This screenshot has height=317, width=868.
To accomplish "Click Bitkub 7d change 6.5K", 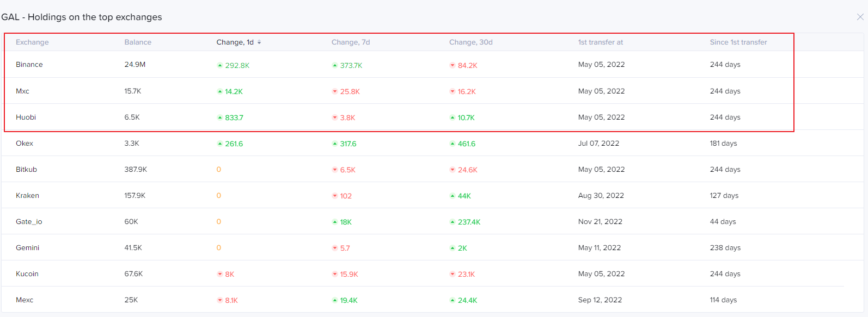I will [x=347, y=170].
